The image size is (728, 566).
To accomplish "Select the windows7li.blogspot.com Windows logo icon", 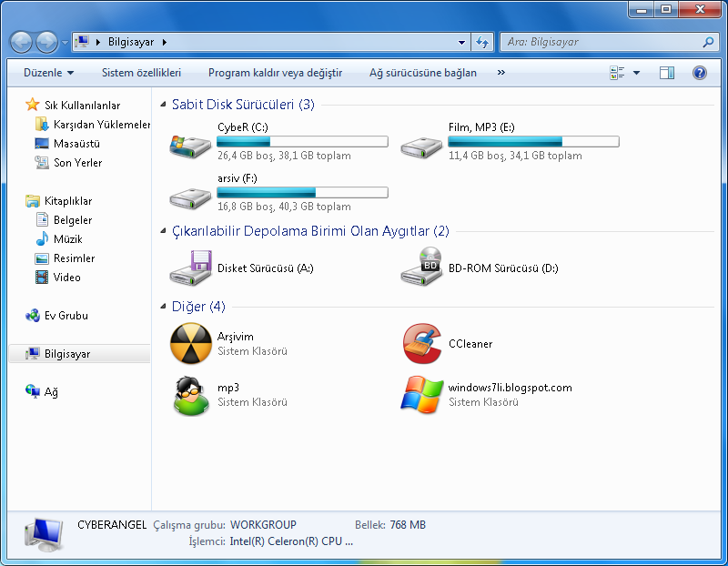I will click(x=422, y=395).
